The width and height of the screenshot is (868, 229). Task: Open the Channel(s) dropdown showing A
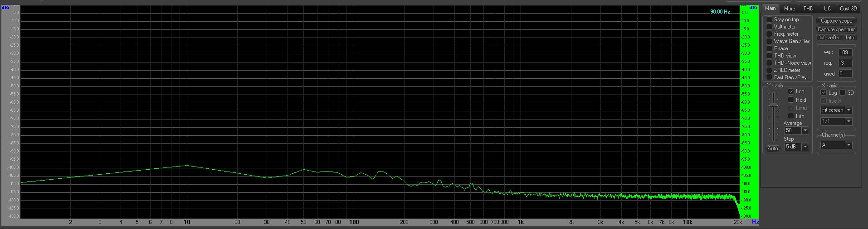(836, 145)
